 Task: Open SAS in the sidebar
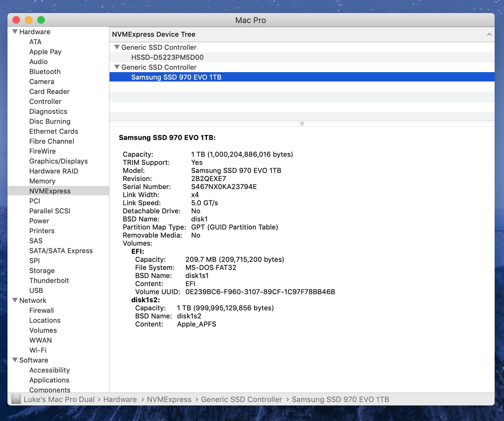(36, 241)
